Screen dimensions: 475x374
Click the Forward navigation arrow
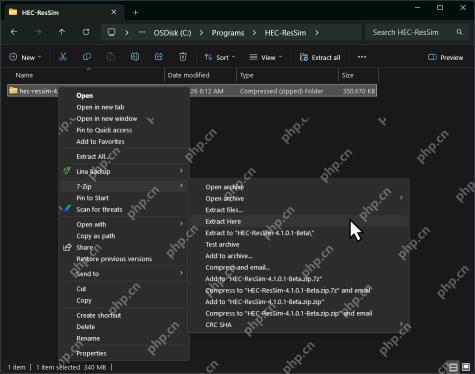(x=38, y=32)
